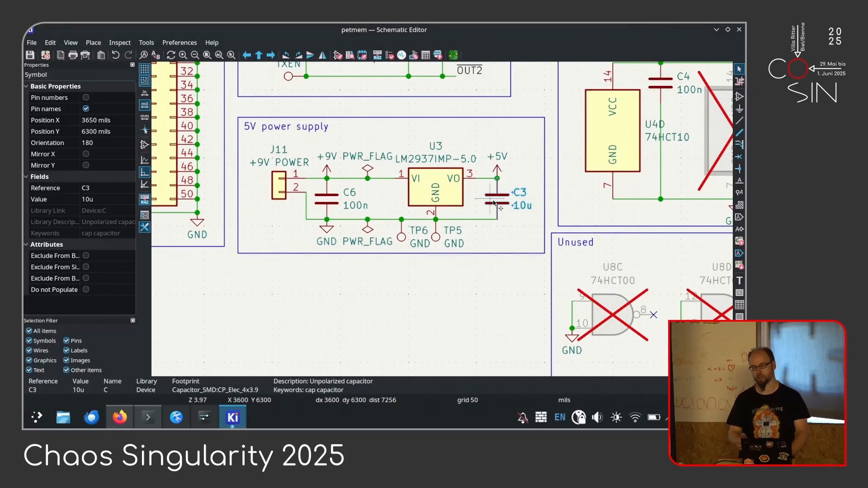Open the View menu
This screenshot has width=868, height=488.
pos(71,42)
